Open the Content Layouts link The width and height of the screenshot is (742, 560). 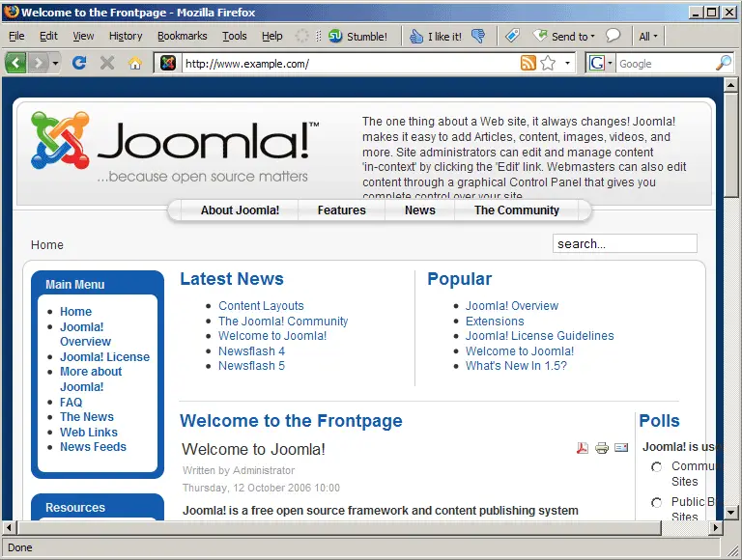[261, 305]
